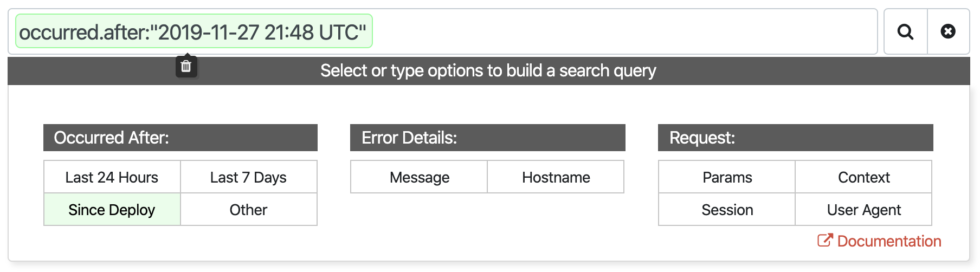This screenshot has width=980, height=272.
Task: Select the Session request option
Action: [727, 210]
